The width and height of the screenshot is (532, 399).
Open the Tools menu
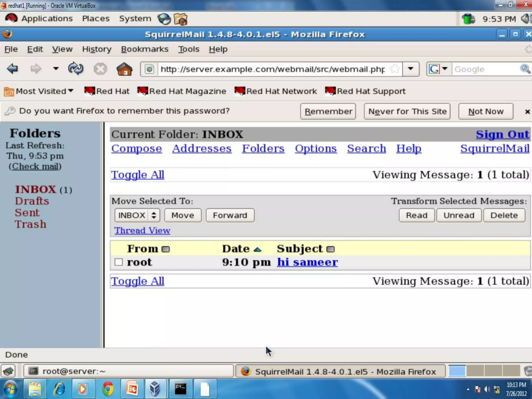(189, 49)
